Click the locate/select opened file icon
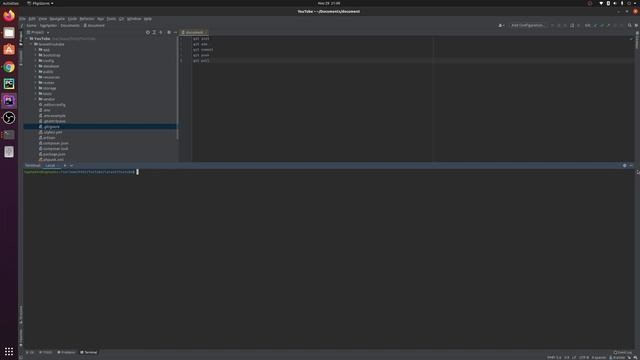The image size is (640, 360). [x=148, y=32]
